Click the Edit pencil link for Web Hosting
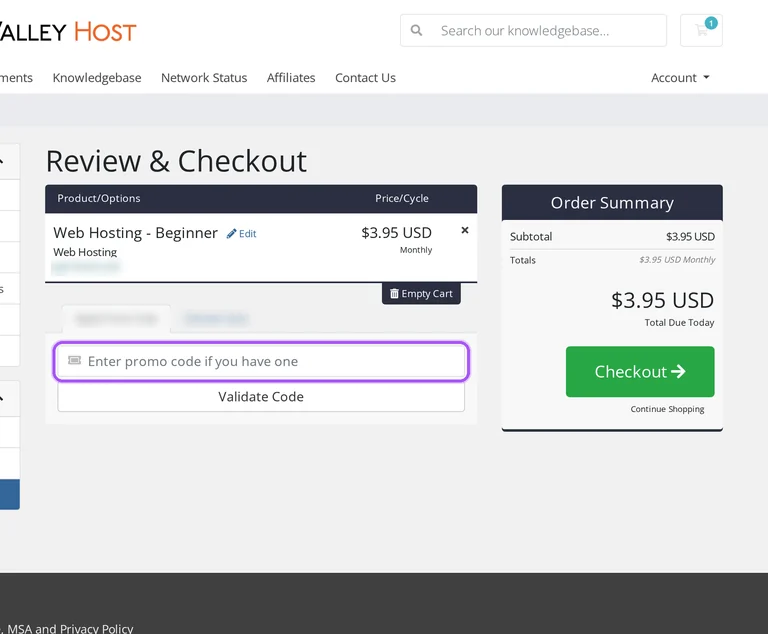 click(241, 234)
